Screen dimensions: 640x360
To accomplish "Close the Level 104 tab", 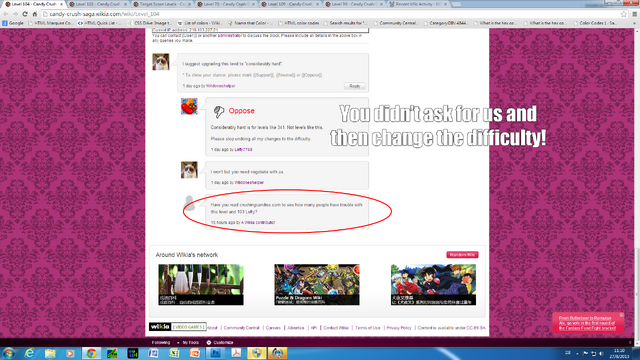I will pyautogui.click(x=62, y=4).
